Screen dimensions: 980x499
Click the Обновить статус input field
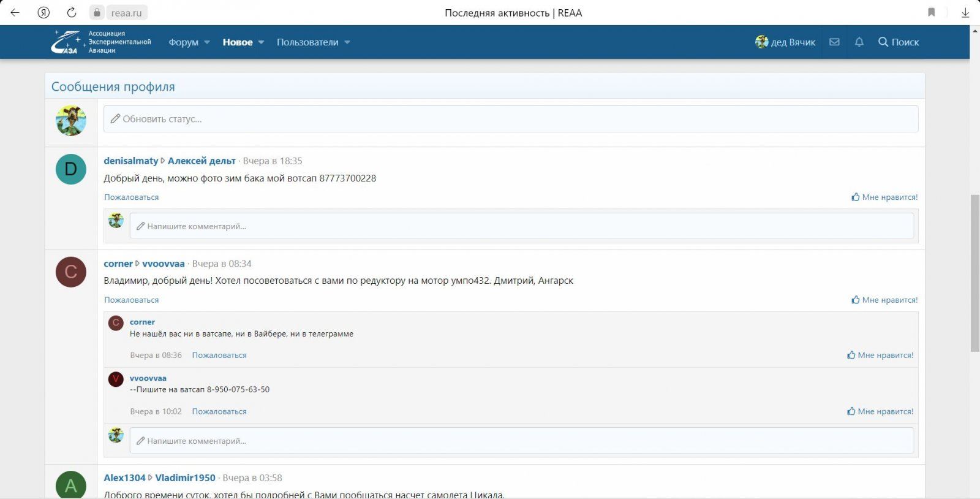click(510, 119)
